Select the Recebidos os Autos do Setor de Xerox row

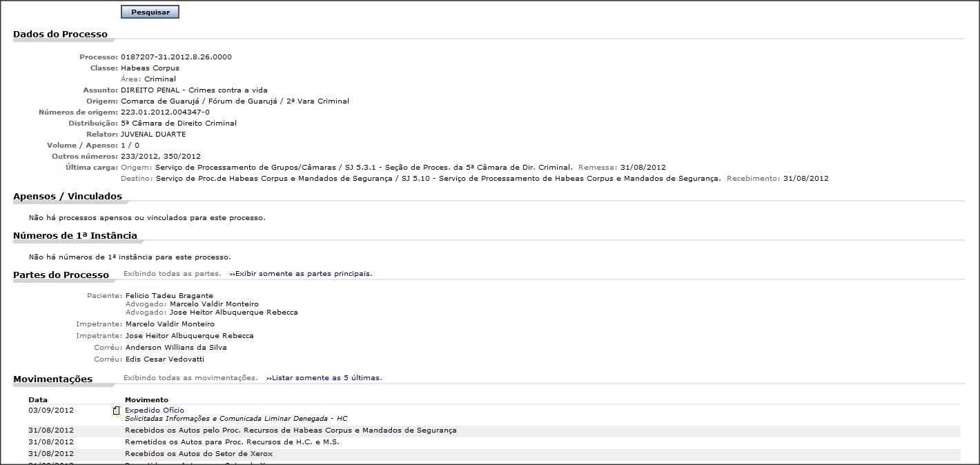[x=198, y=454]
